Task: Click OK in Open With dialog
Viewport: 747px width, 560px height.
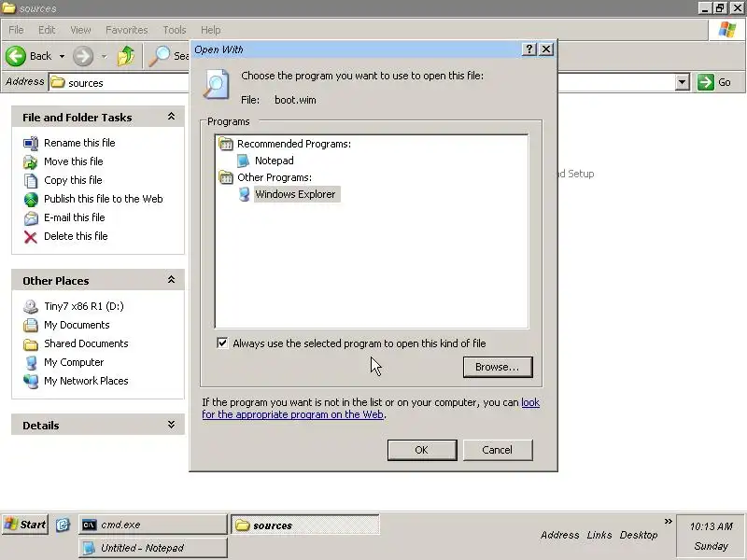Action: click(422, 450)
